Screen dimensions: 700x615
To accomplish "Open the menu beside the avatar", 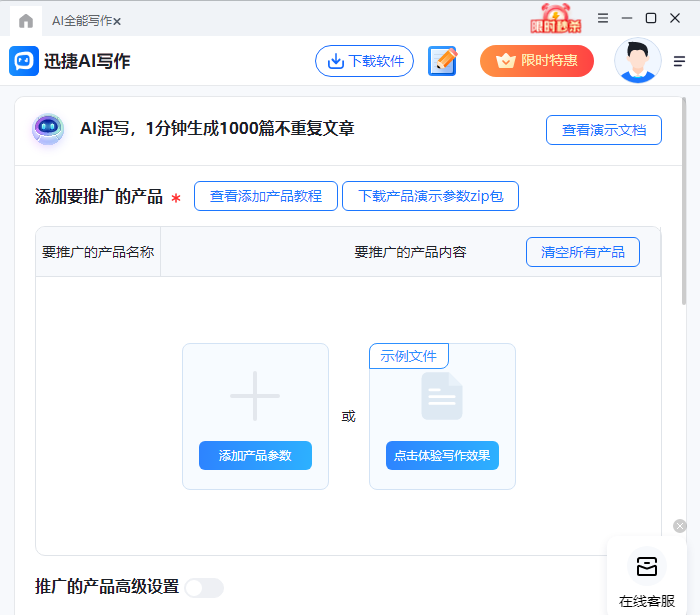I will [679, 61].
